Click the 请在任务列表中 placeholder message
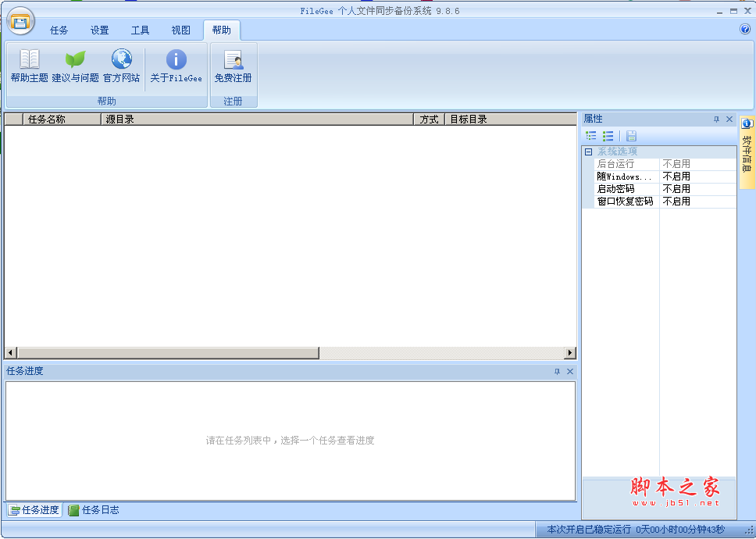Image resolution: width=756 pixels, height=539 pixels. pos(291,441)
